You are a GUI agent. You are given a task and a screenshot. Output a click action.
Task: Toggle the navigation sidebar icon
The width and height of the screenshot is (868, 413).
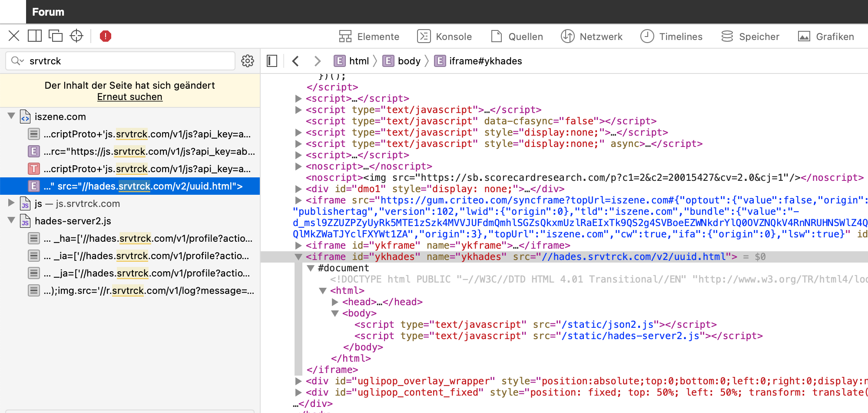(272, 61)
